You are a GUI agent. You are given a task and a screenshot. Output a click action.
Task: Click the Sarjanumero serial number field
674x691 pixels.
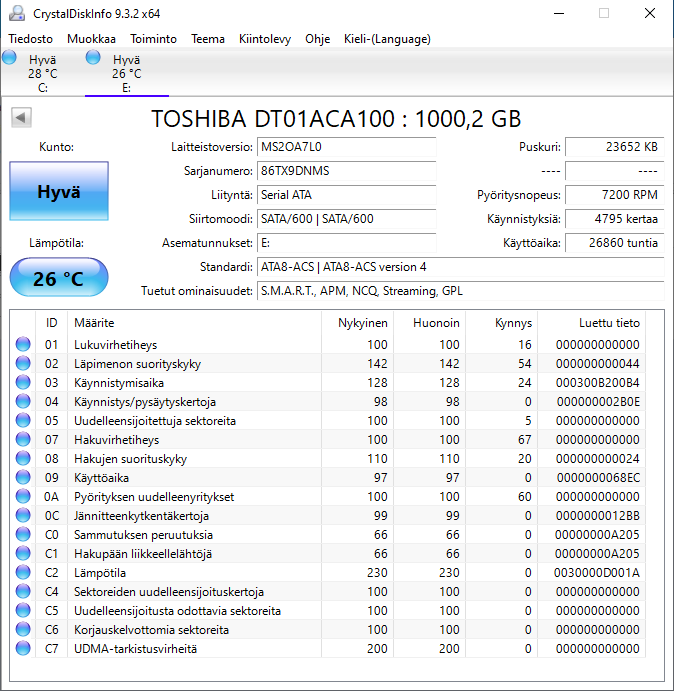[x=346, y=171]
